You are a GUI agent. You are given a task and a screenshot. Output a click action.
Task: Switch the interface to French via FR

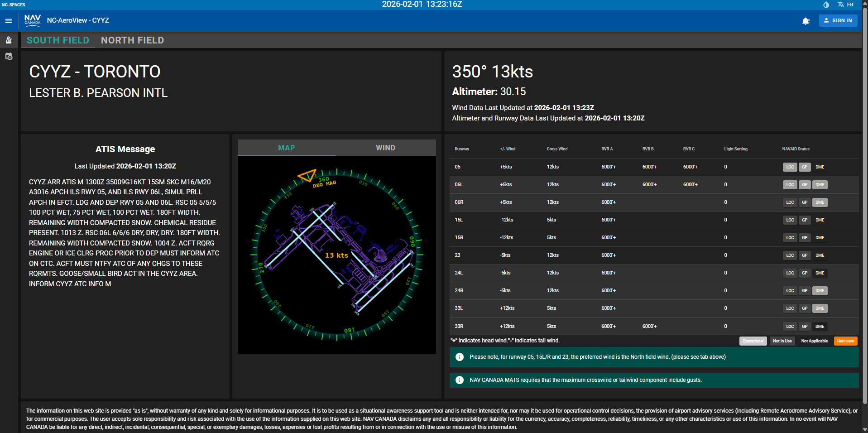pyautogui.click(x=850, y=5)
